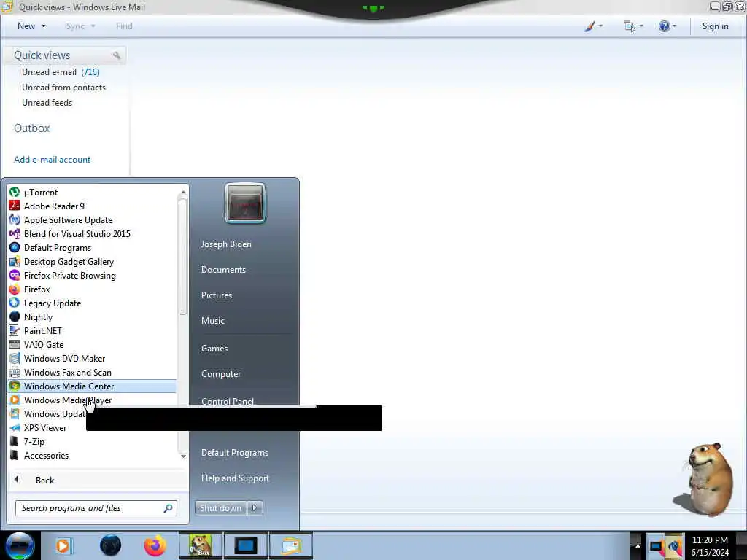Open µTorrent from the Start menu
The width and height of the screenshot is (747, 560).
point(92,192)
